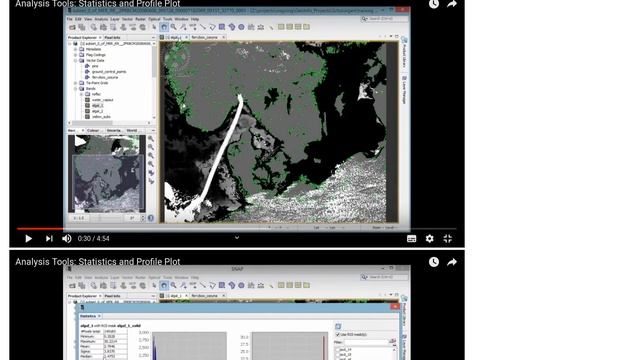Select magnifier Zoom tool in lower SNAP toolbar

(173, 286)
